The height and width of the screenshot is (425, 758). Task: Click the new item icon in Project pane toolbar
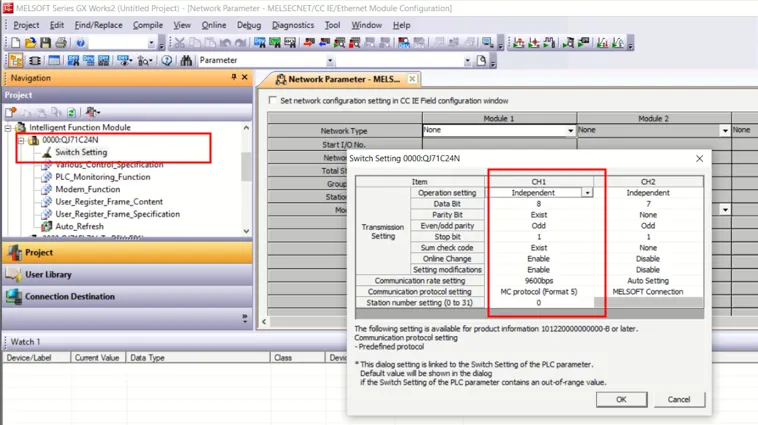(x=11, y=112)
